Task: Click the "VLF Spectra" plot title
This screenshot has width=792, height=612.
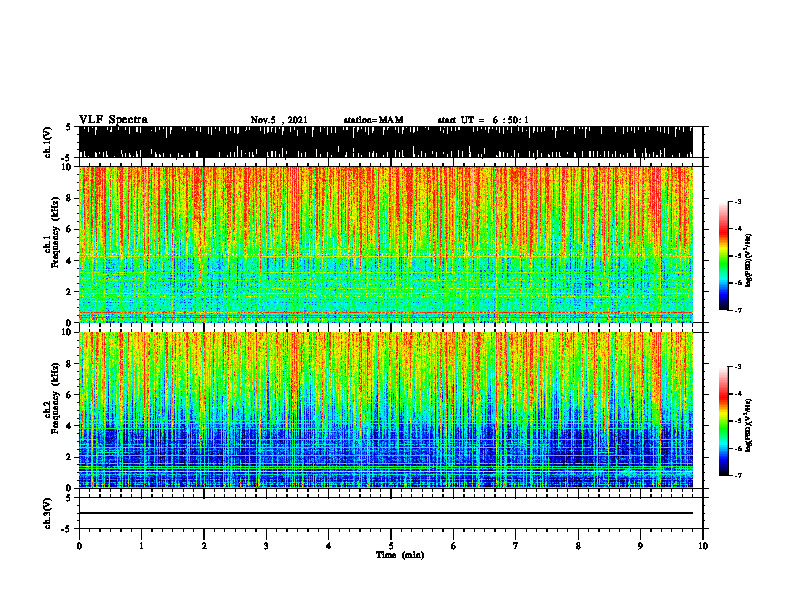Action: [x=113, y=120]
